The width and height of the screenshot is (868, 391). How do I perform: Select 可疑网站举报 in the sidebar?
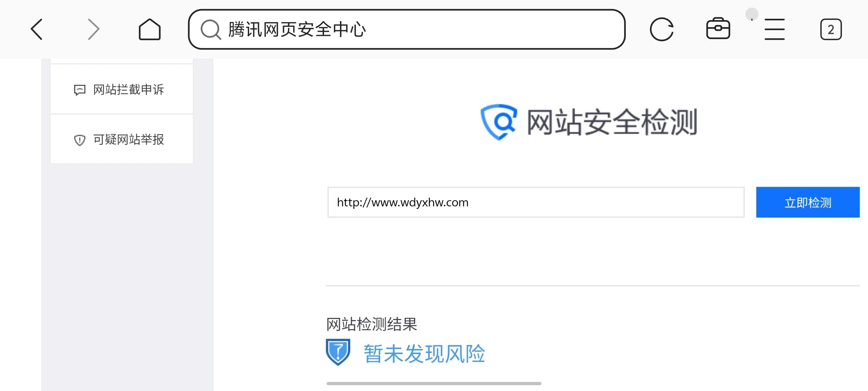[122, 139]
